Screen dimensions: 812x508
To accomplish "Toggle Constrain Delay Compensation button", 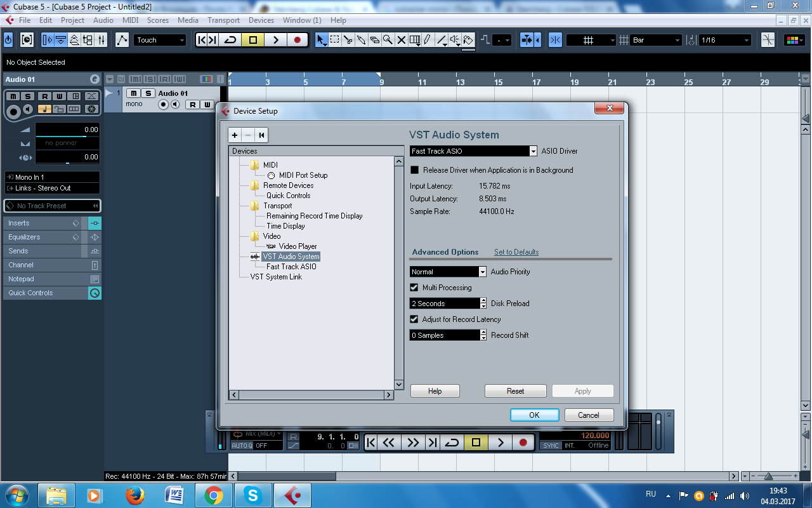I will (27, 40).
